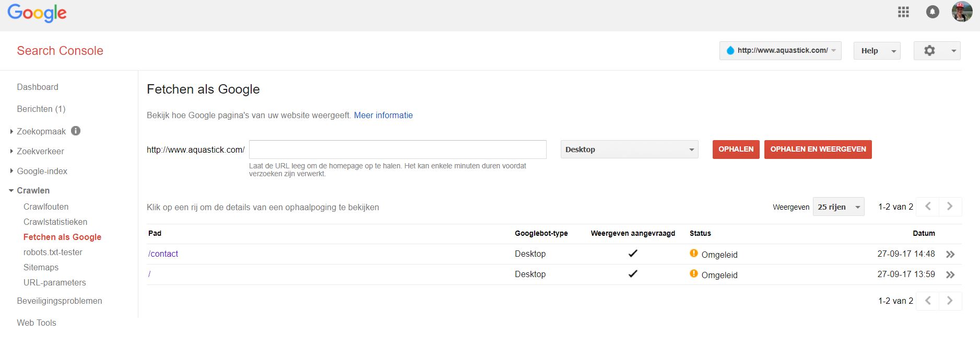The image size is (980, 355).
Task: Select Sitemaps in the sidebar
Action: [41, 267]
